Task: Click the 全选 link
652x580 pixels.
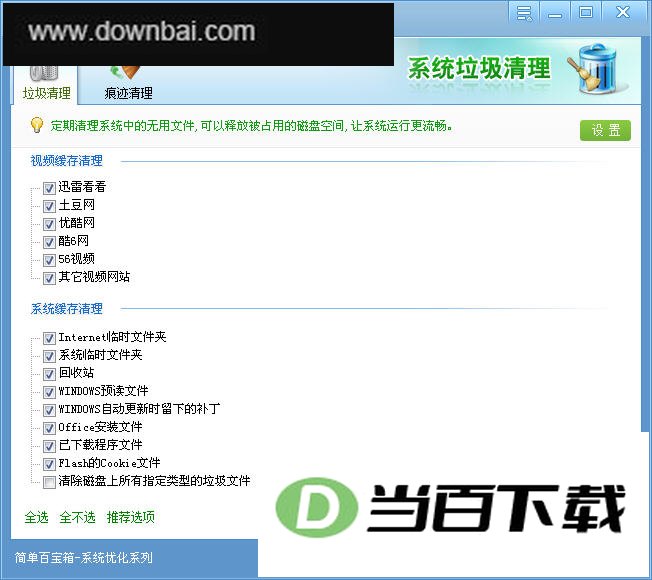Action: tap(37, 517)
